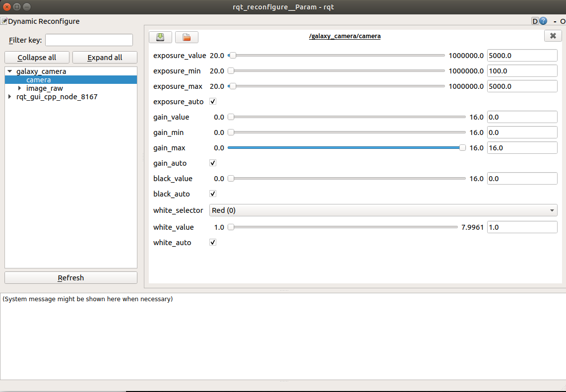Open the white_selector dropdown

point(383,210)
